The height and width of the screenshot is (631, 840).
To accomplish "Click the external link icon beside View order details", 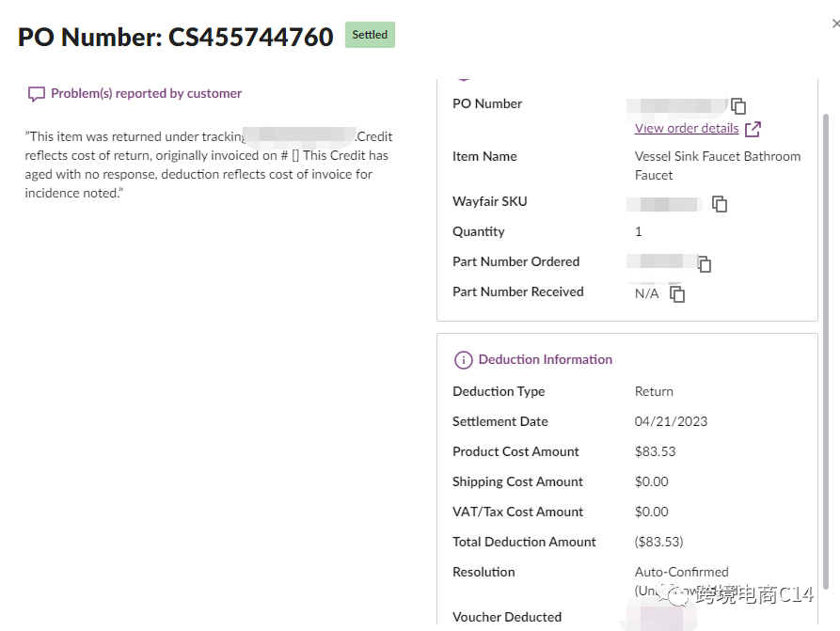I will [753, 129].
